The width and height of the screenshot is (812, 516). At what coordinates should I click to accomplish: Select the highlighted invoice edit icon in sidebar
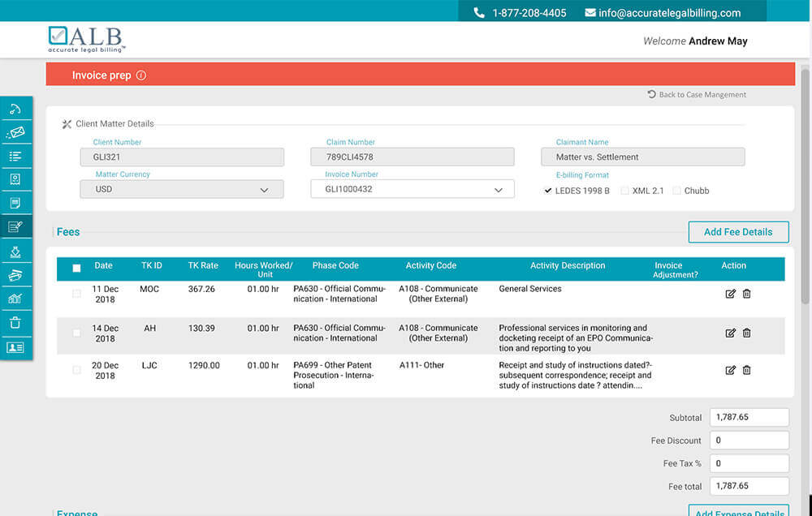point(16,226)
